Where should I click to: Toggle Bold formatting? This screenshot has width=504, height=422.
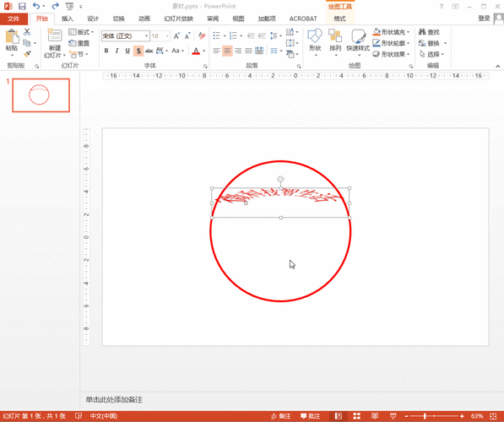tap(106, 51)
